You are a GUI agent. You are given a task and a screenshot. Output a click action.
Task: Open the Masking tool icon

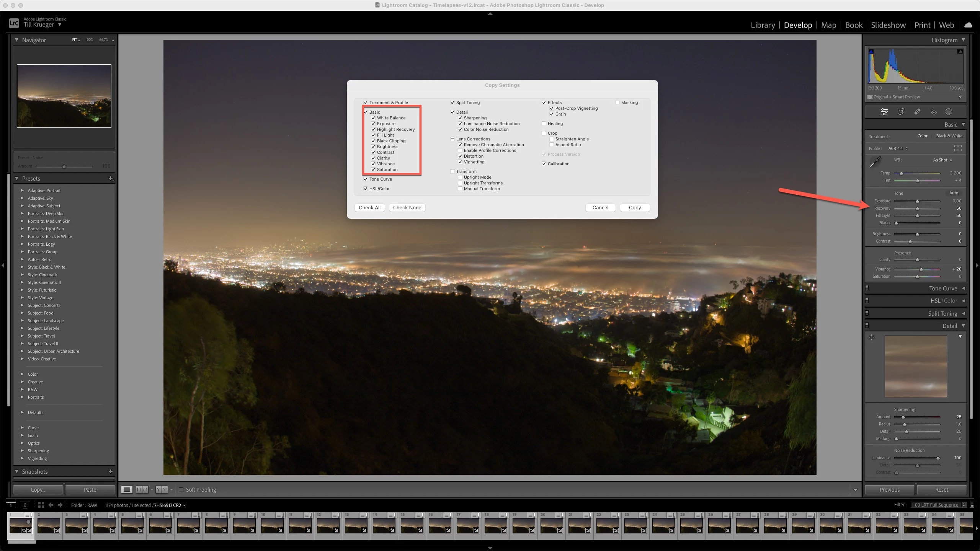point(949,112)
